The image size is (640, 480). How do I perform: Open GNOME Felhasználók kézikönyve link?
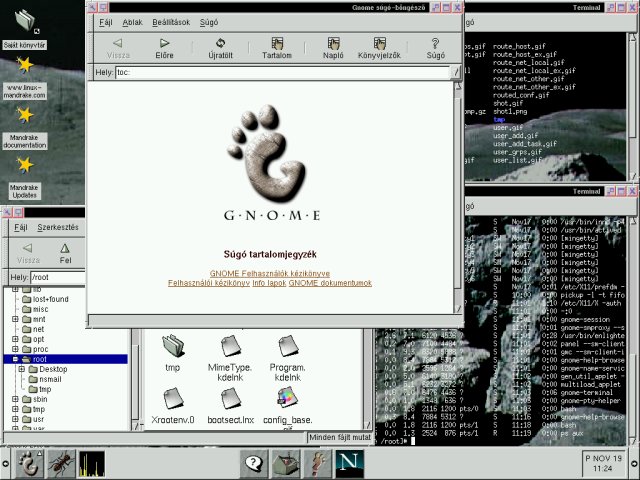pyautogui.click(x=270, y=273)
